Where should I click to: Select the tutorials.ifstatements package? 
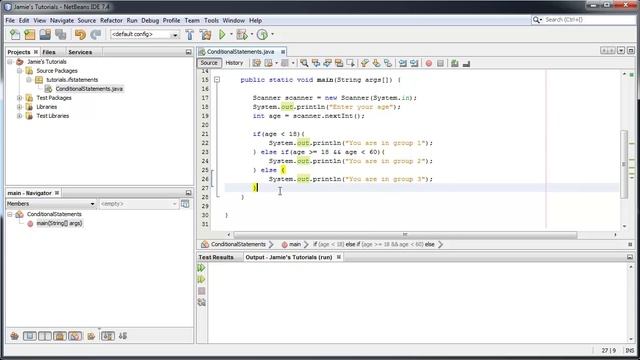(72, 80)
